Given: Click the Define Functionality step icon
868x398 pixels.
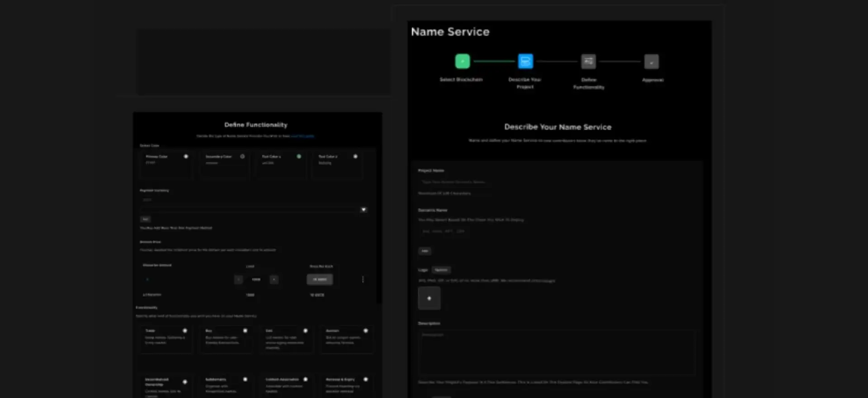Looking at the screenshot, I should coord(588,61).
